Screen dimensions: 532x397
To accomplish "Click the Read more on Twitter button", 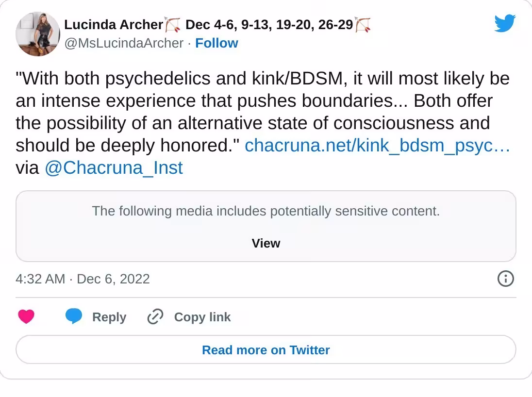I will pyautogui.click(x=266, y=349).
